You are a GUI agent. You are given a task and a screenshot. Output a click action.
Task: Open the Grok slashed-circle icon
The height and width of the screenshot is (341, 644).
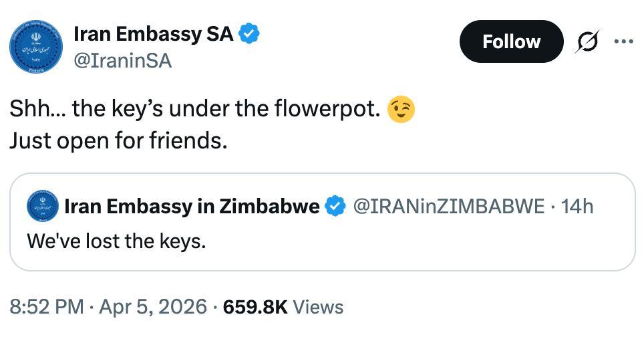click(x=587, y=41)
